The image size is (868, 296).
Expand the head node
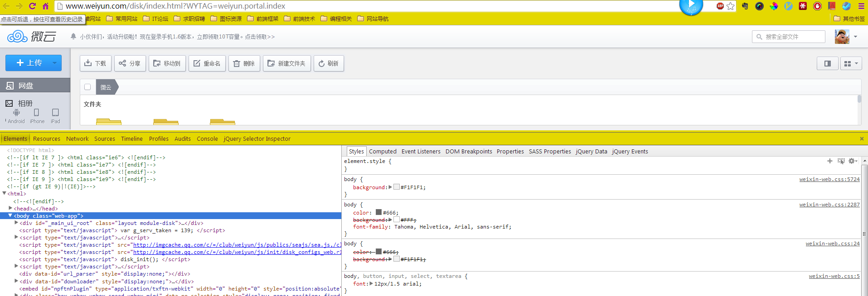[10, 208]
